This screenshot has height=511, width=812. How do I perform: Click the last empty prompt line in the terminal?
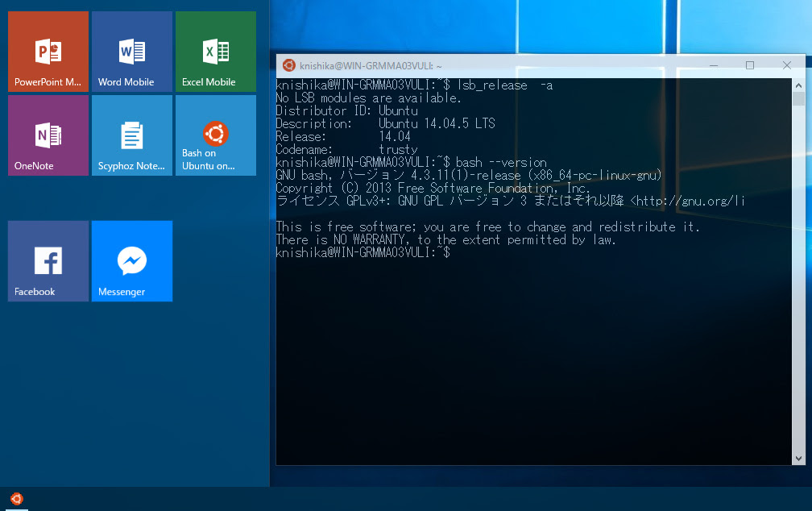(x=363, y=253)
